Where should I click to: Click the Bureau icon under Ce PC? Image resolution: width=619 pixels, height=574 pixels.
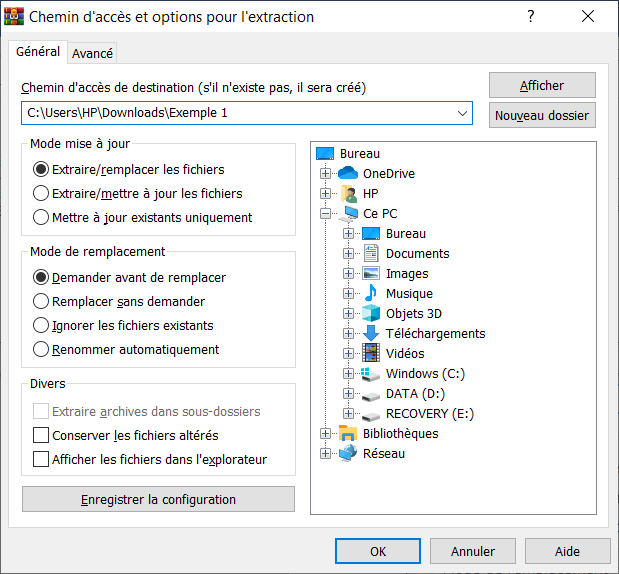click(x=371, y=234)
